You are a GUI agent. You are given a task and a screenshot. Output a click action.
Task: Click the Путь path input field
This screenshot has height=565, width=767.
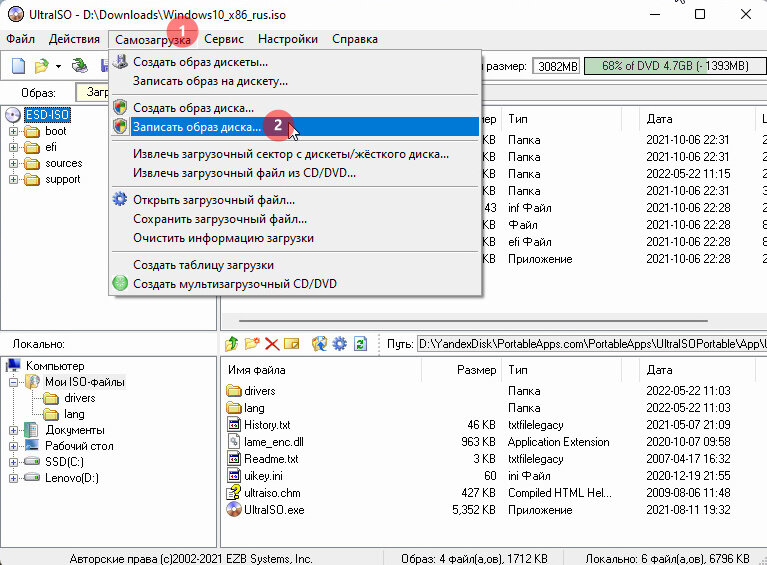tap(592, 344)
